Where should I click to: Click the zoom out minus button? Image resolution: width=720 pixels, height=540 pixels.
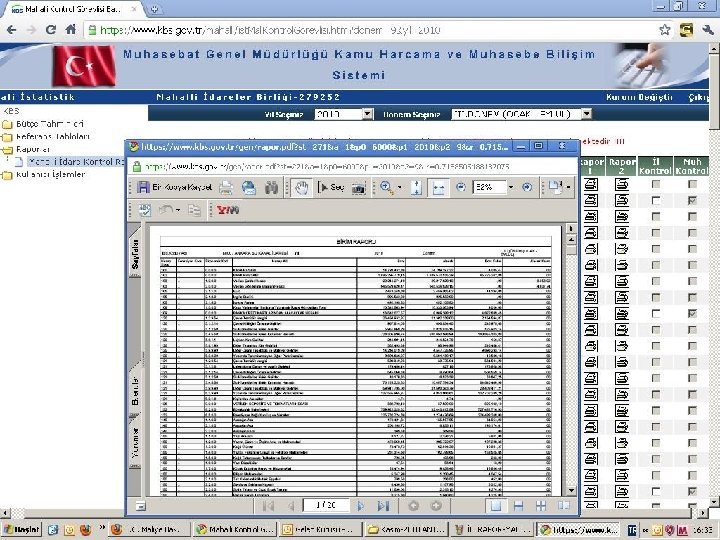[461, 187]
